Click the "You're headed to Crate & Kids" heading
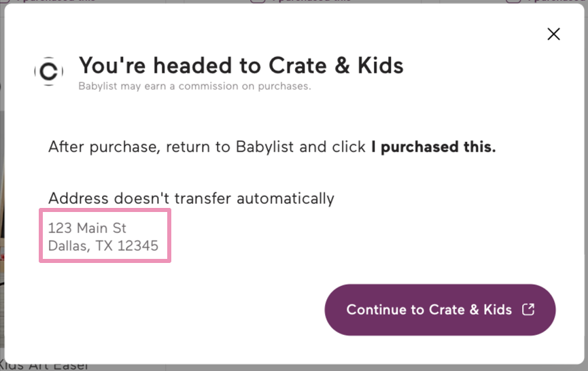 [241, 65]
